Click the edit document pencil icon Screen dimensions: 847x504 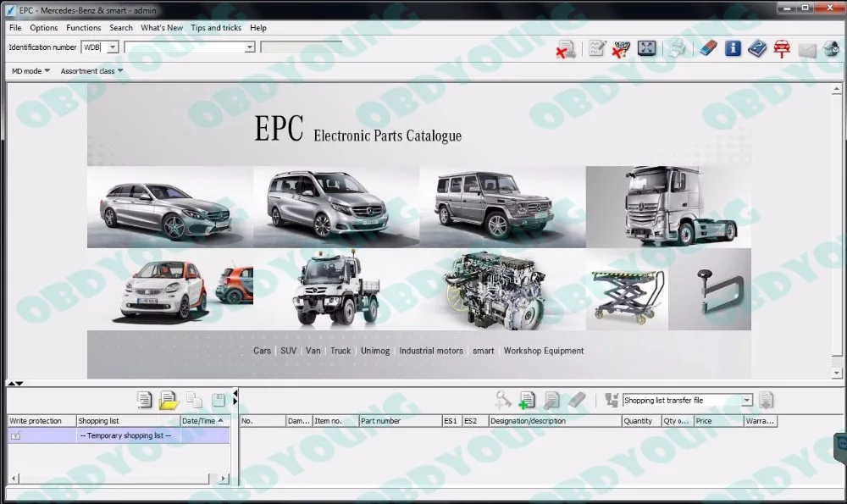(551, 400)
